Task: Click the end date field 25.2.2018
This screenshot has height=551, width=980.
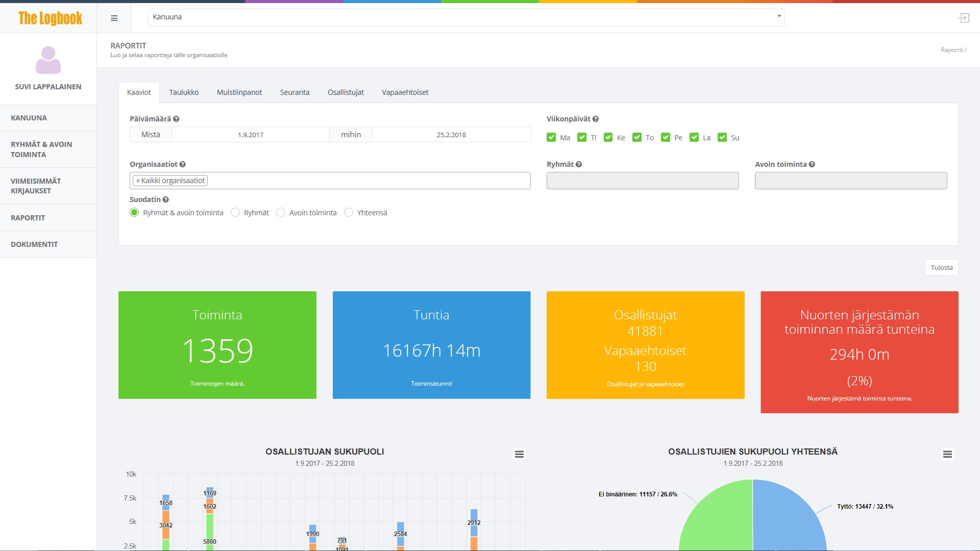Action: 451,135
